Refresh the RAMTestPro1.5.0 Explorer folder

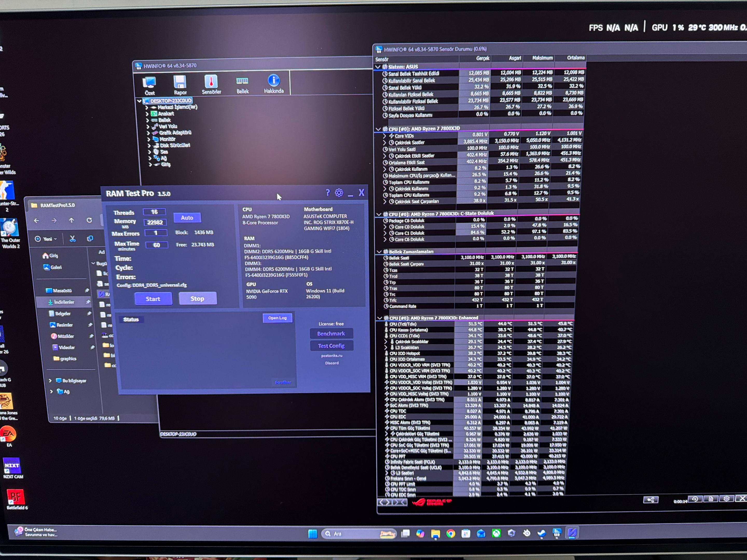click(x=89, y=220)
